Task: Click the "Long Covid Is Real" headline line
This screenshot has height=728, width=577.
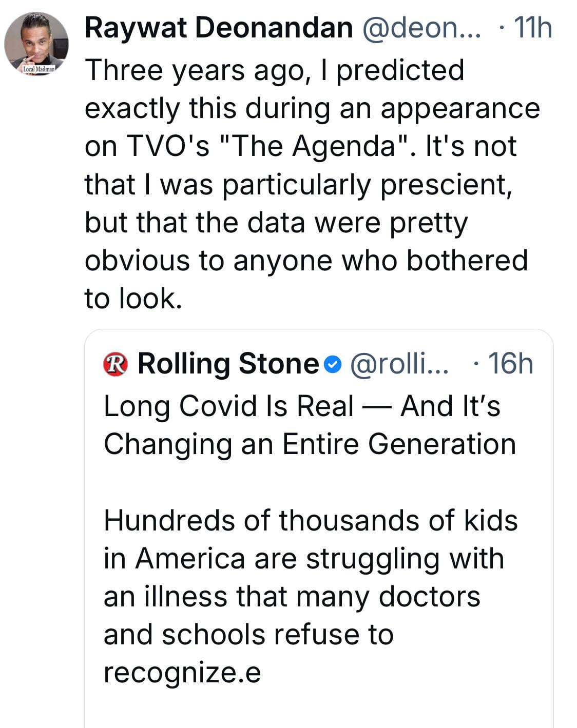Action: (301, 406)
